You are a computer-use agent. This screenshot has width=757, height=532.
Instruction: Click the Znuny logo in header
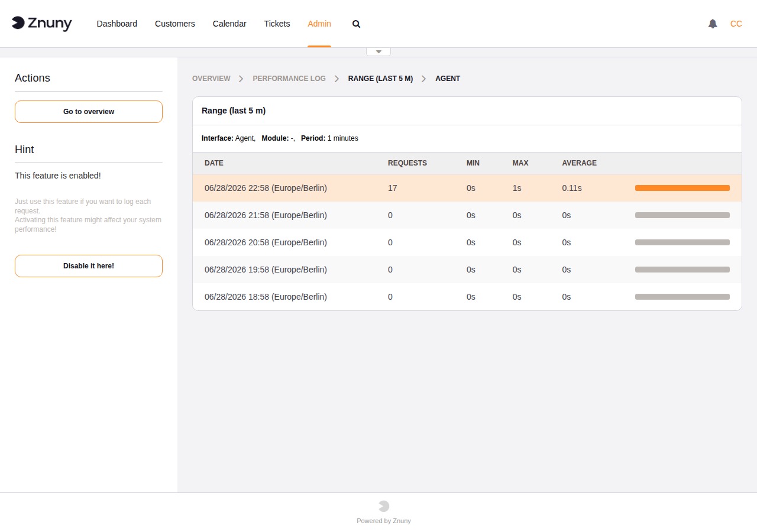42,24
